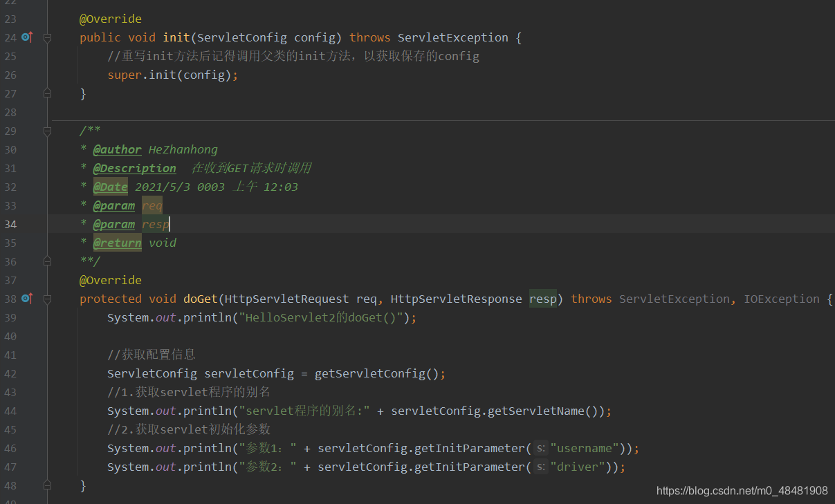Image resolution: width=835 pixels, height=504 pixels.
Task: Click the @Override annotation on line 37
Action: (111, 280)
